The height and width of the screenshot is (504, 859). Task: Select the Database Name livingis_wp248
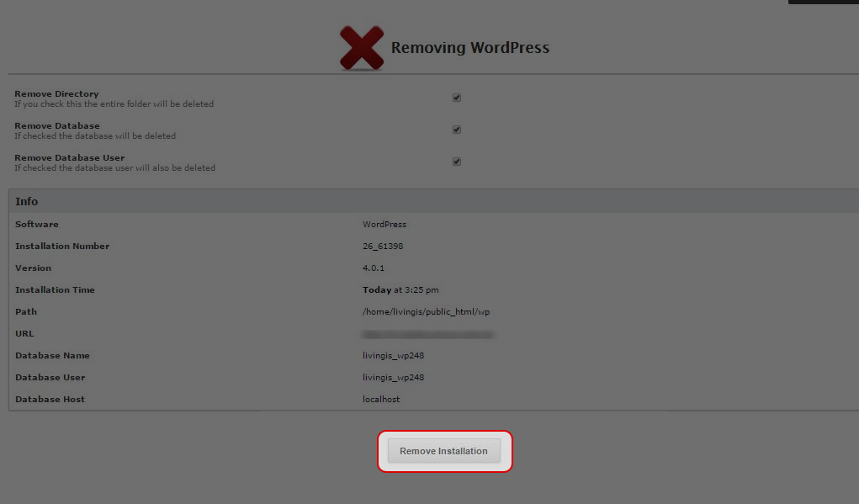(394, 355)
